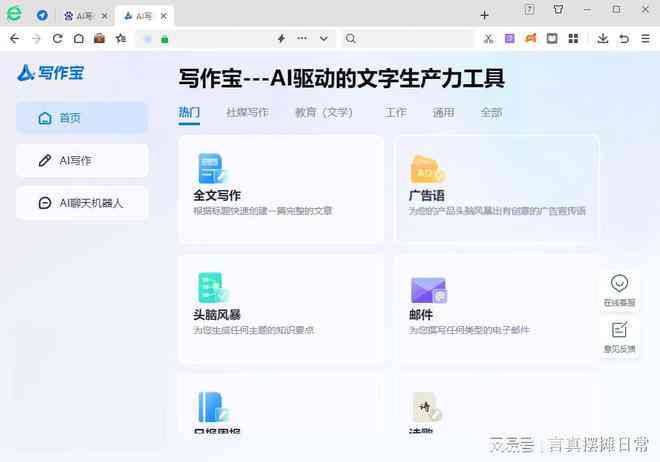Open downloads with the download arrow icon

[602, 39]
